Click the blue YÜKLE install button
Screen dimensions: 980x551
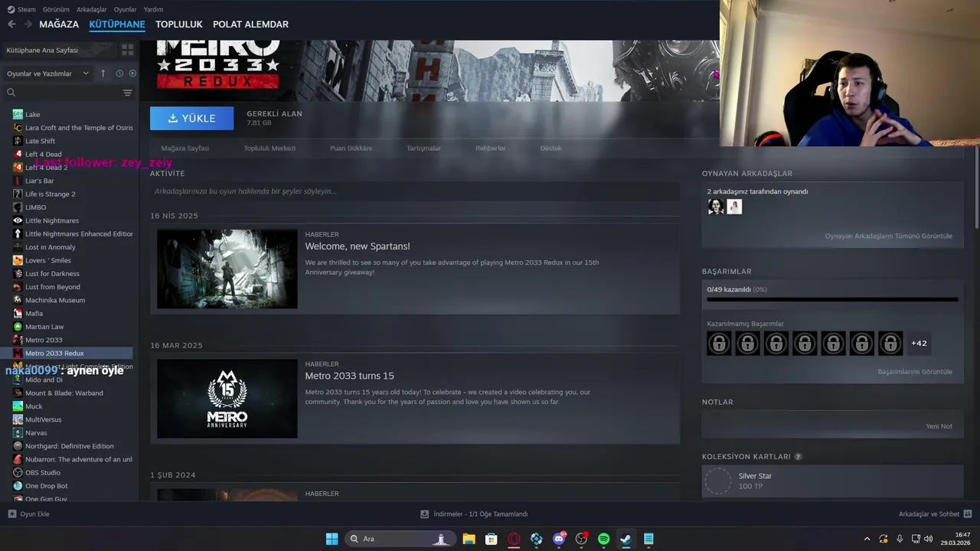click(191, 119)
